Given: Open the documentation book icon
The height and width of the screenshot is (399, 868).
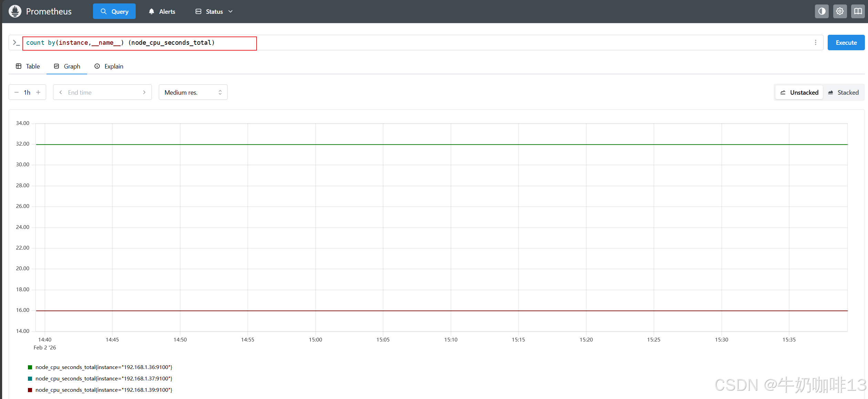Looking at the screenshot, I should click(x=858, y=11).
